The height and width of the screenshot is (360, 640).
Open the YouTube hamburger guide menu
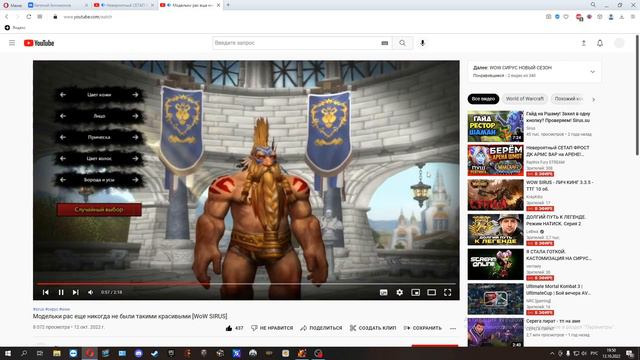click(12, 43)
